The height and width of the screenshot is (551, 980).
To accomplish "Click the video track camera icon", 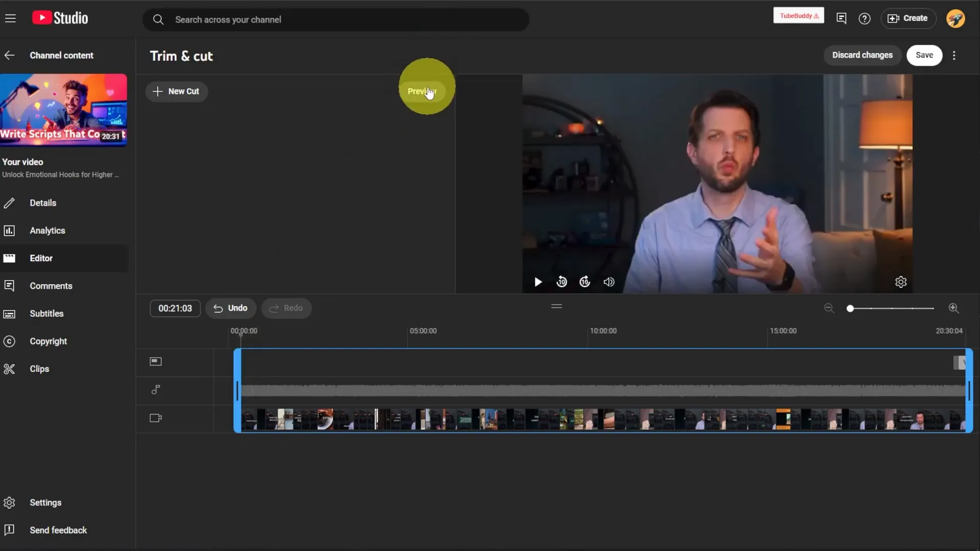I will [x=156, y=418].
